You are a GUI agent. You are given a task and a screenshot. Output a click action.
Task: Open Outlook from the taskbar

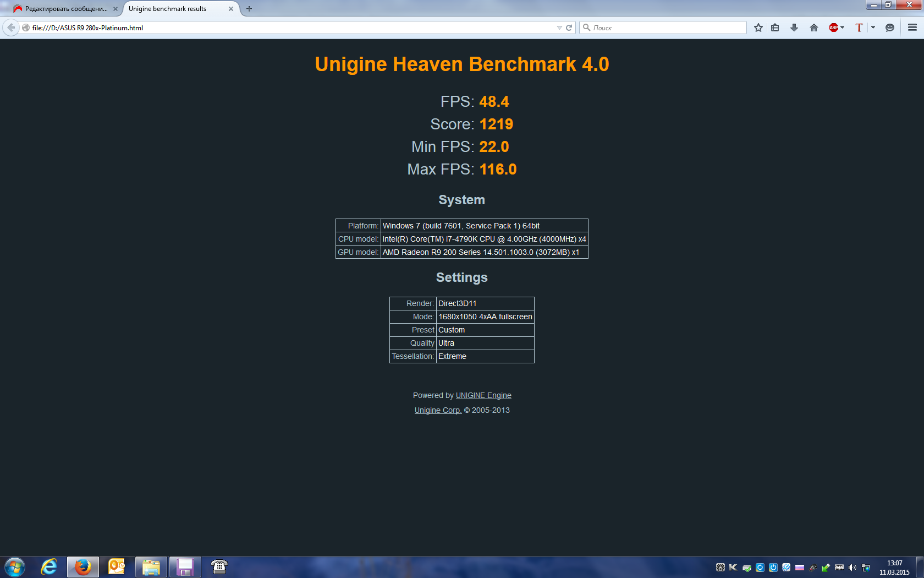(x=117, y=567)
